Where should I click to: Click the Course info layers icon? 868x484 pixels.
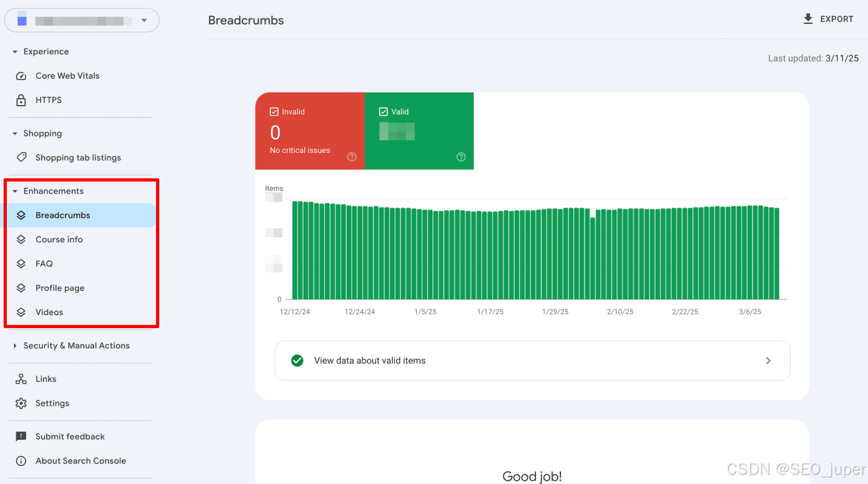21,239
